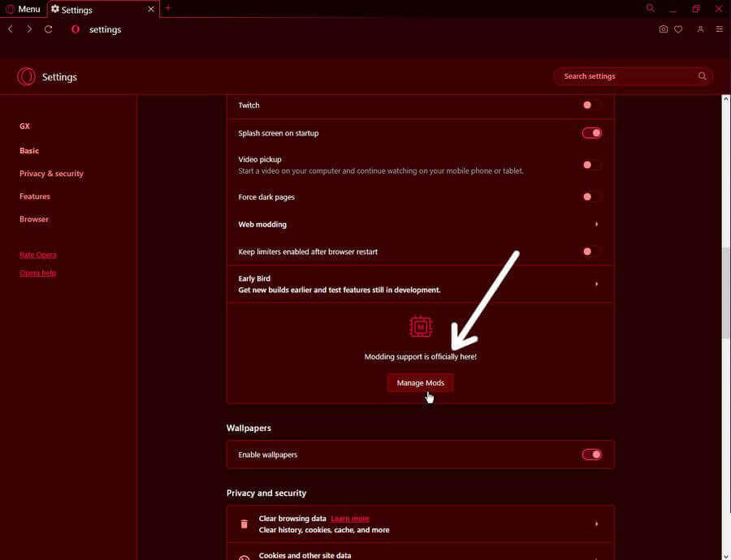The height and width of the screenshot is (560, 731).
Task: Select the Settings tab
Action: [x=103, y=9]
